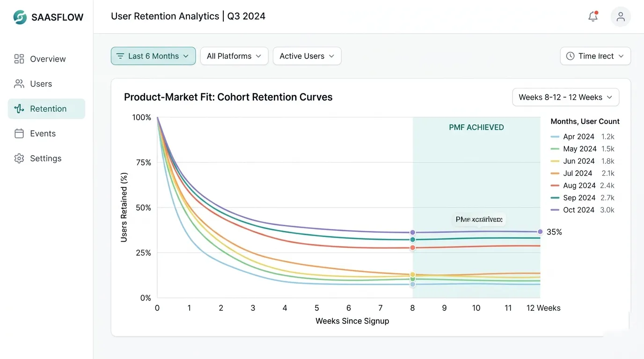Click the Retention pulse icon
Screen dimensions: 644x359
click(x=19, y=108)
